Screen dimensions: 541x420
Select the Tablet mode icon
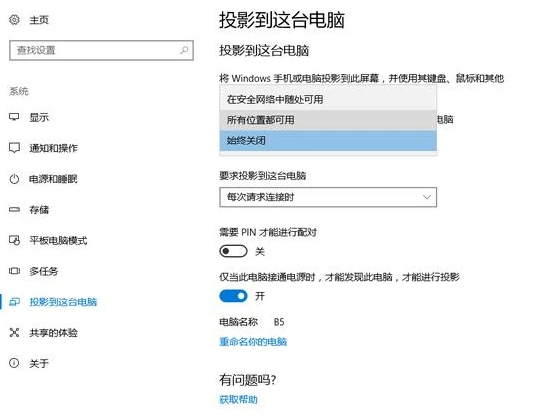(x=14, y=240)
